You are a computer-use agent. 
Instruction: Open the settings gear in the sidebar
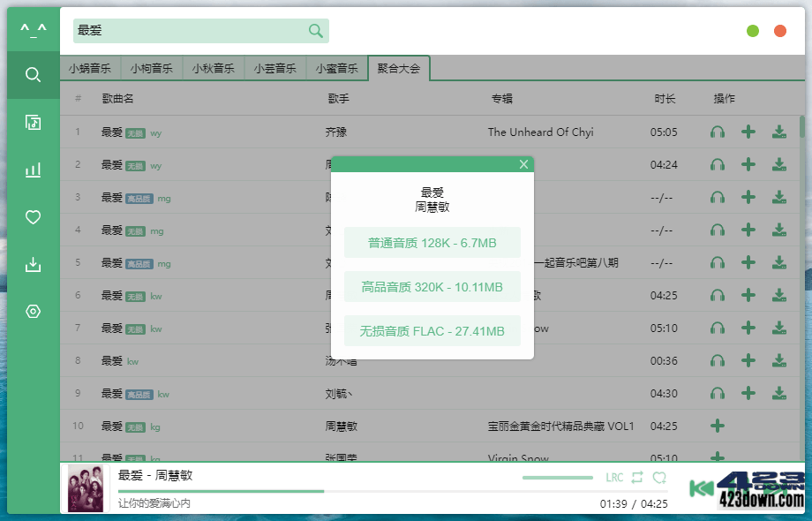tap(33, 311)
